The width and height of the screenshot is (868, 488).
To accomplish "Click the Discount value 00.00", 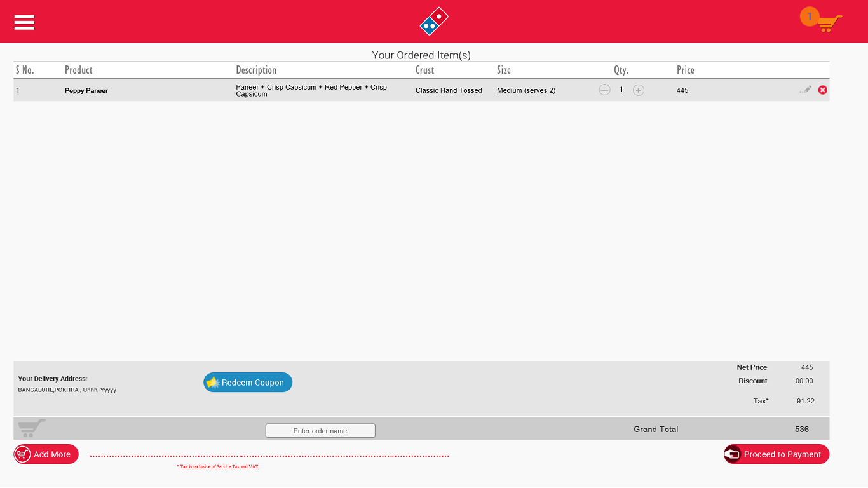I will coord(804,381).
